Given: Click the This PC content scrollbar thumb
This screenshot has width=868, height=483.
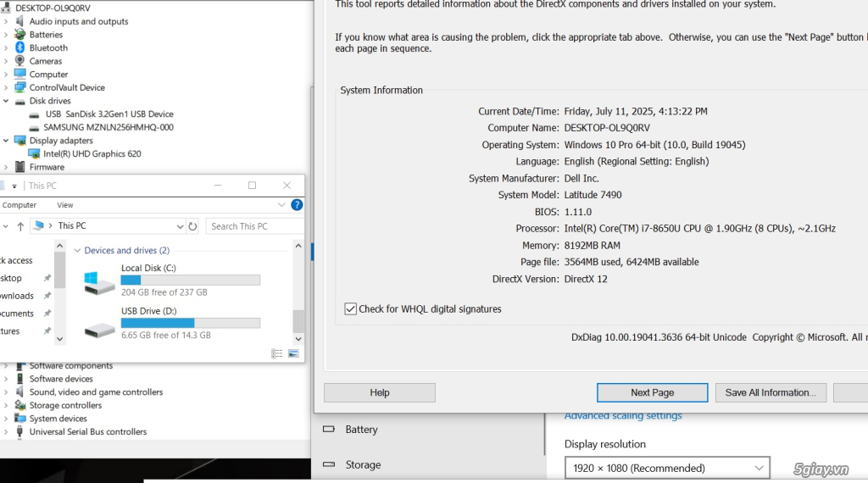Looking at the screenshot, I should (298, 321).
